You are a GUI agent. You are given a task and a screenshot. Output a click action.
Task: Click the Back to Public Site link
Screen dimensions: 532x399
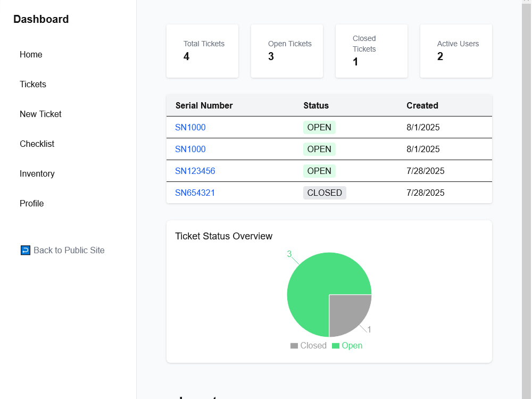click(62, 251)
